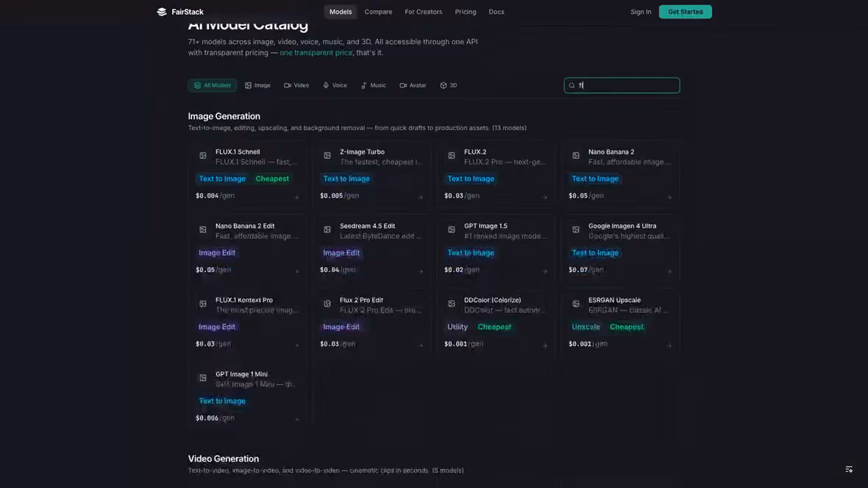Click Upscale tag on ESRGAN card
868x488 pixels.
[586, 327]
